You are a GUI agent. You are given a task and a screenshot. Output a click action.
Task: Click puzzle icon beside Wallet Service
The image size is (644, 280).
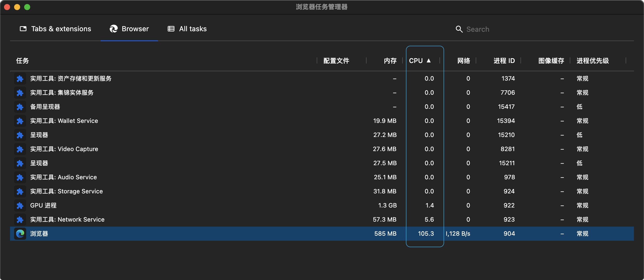point(20,121)
